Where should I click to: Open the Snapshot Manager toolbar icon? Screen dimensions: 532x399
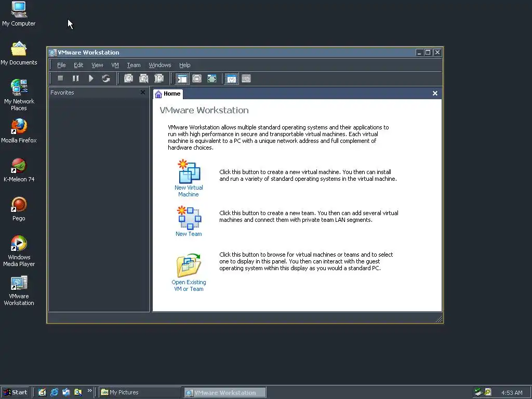coord(159,78)
